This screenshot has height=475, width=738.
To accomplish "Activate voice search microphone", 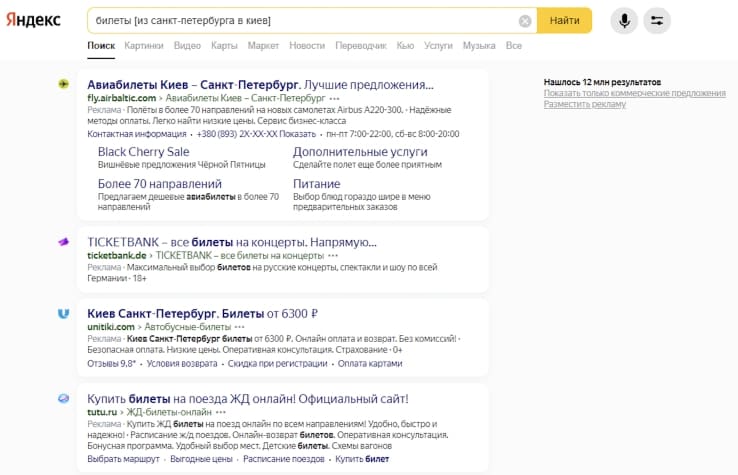I will tap(624, 21).
